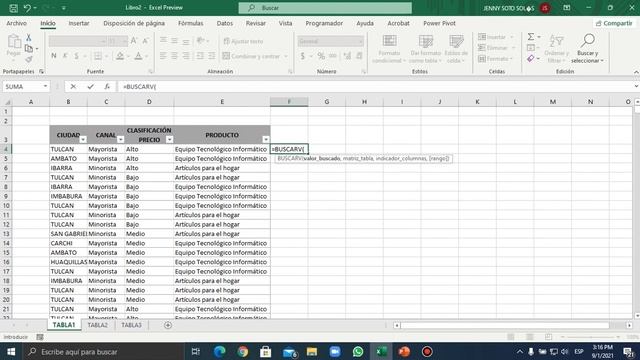
Task: Click the horizontal scrollbar
Action: click(504, 325)
